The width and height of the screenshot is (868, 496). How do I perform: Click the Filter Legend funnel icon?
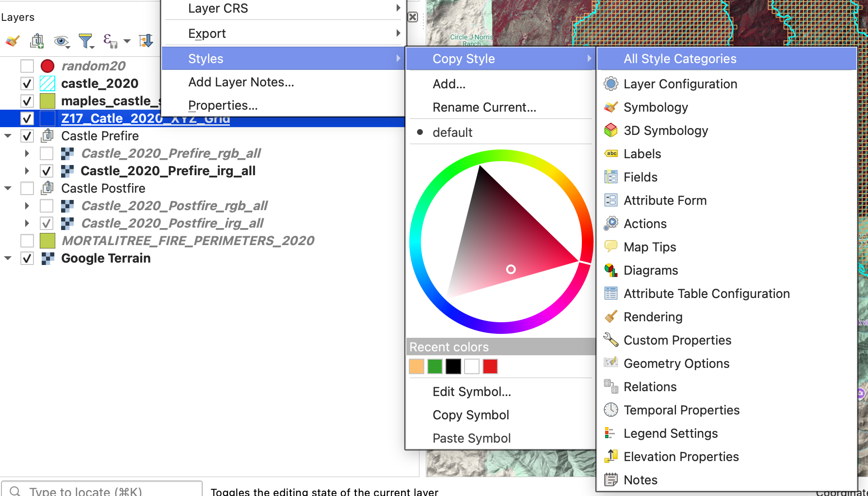click(x=86, y=41)
